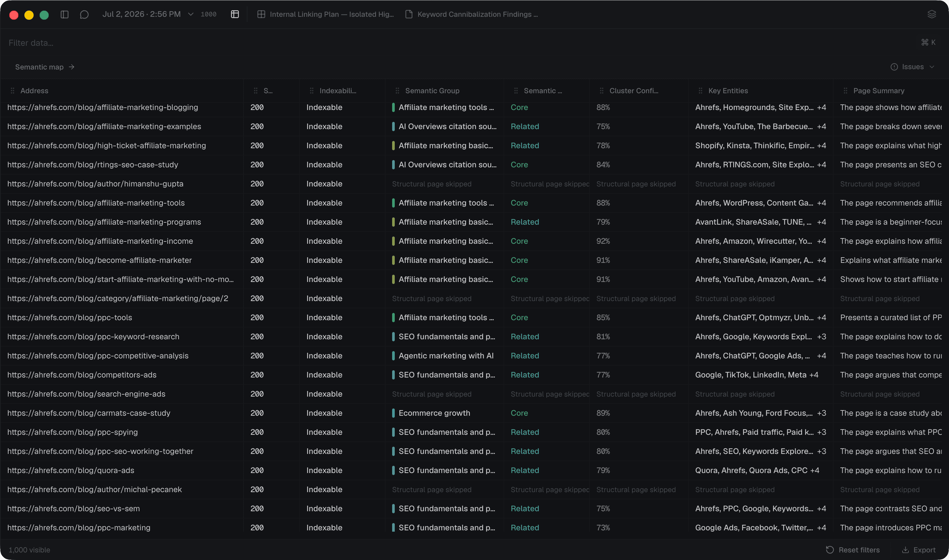The width and height of the screenshot is (949, 560).
Task: Click the 92% cluster confidence value
Action: (603, 241)
